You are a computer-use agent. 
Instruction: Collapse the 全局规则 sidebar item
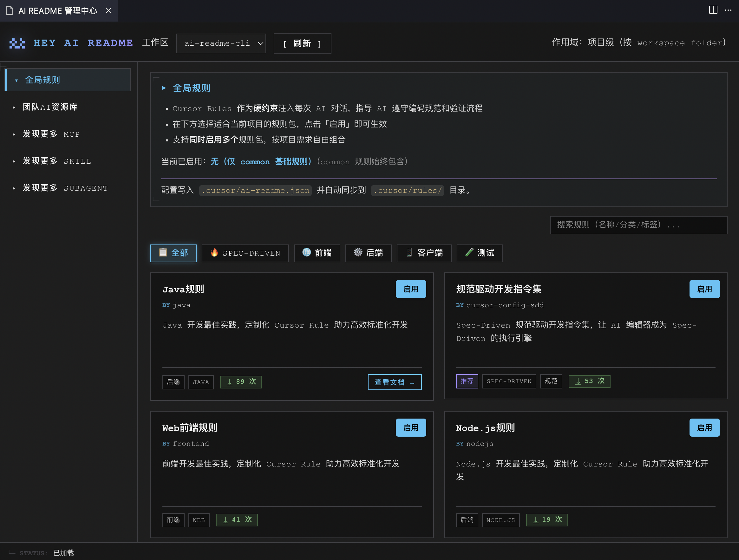point(68,80)
